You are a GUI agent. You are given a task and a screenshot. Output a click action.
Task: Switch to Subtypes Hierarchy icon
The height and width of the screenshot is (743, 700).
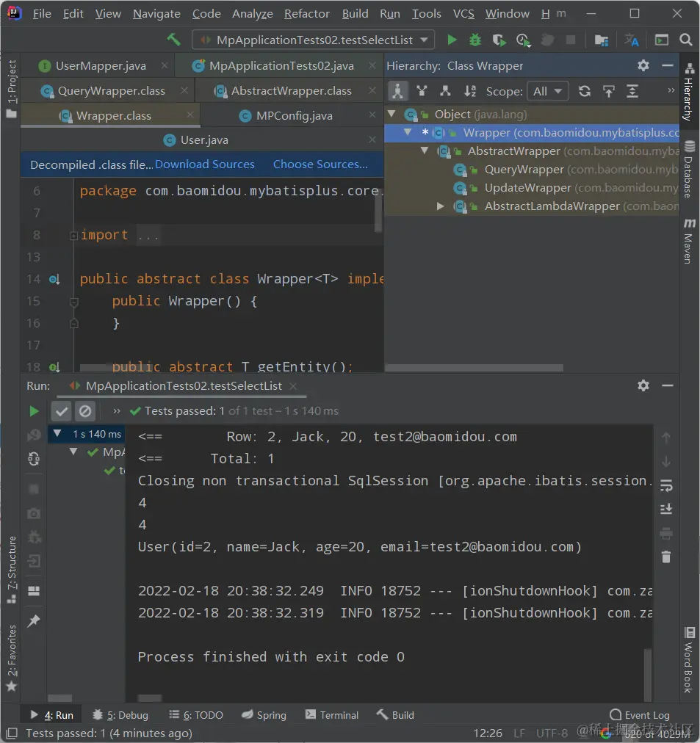[445, 91]
